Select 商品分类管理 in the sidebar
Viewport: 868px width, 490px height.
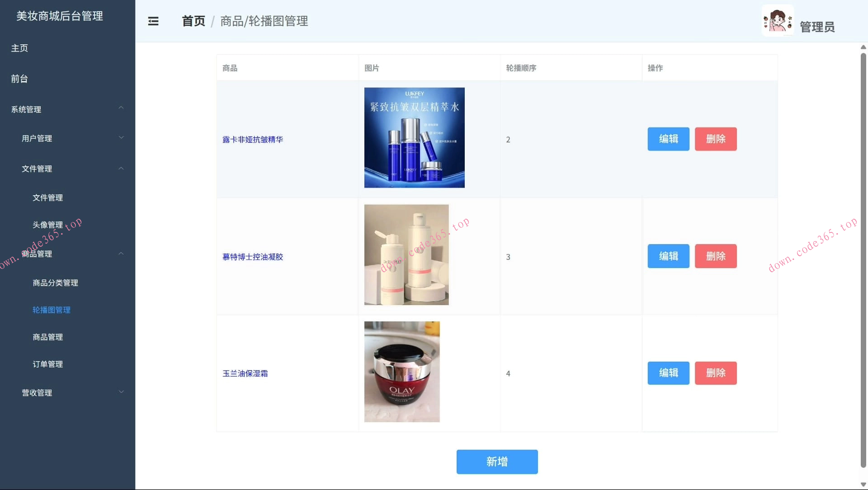pyautogui.click(x=55, y=283)
